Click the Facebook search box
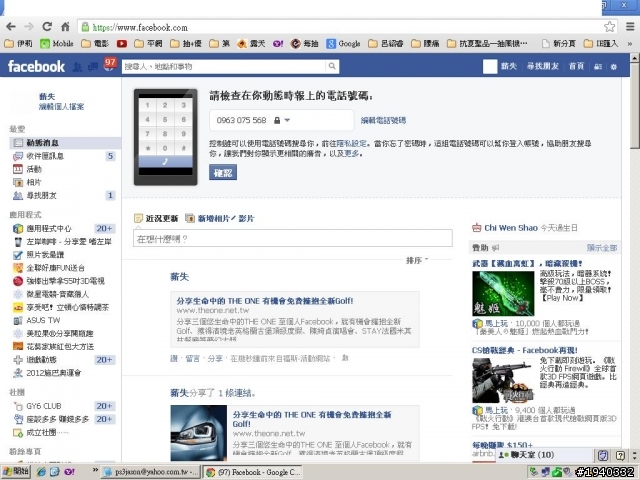 click(224, 66)
